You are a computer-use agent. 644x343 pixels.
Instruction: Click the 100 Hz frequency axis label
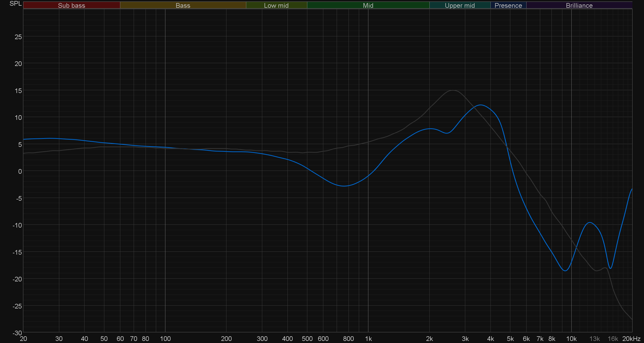[165, 339]
